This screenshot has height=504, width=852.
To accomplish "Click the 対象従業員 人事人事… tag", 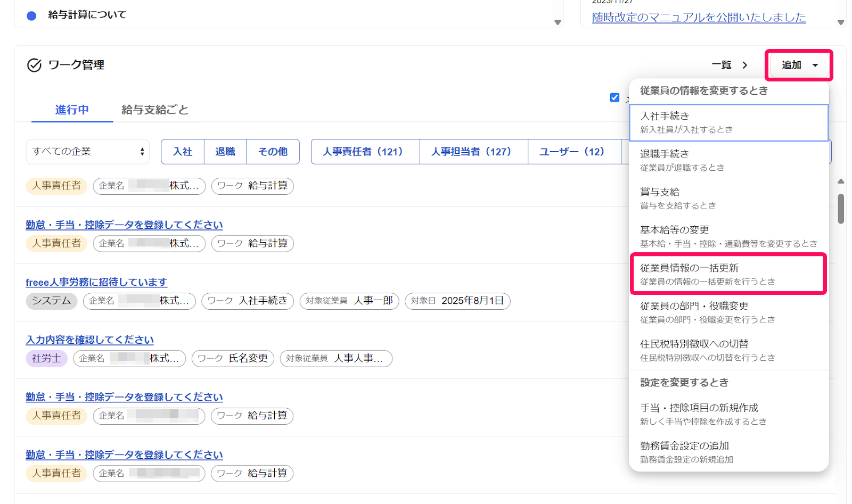I will coord(336,358).
